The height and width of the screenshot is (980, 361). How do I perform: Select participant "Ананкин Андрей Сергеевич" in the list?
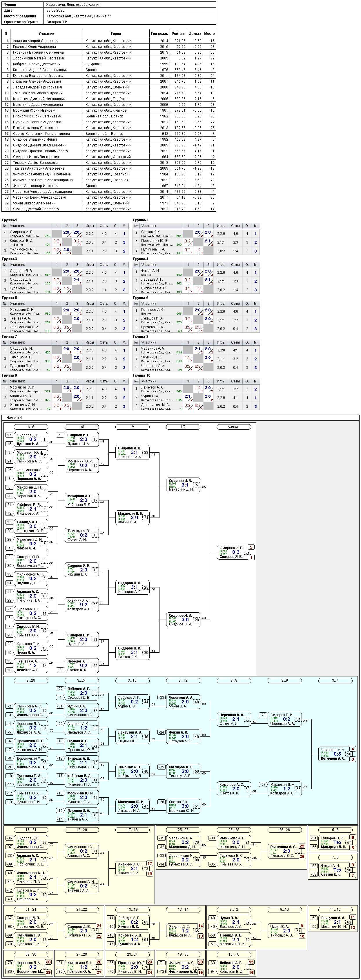(x=36, y=41)
